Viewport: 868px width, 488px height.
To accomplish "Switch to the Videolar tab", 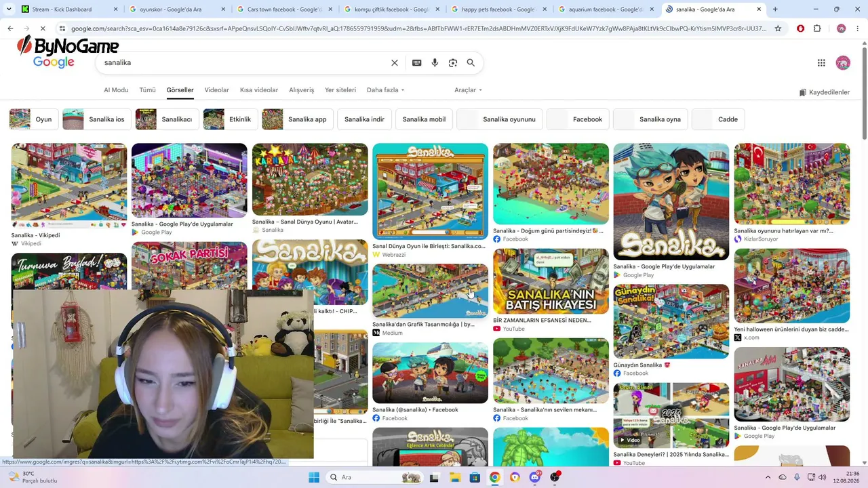I will (217, 90).
